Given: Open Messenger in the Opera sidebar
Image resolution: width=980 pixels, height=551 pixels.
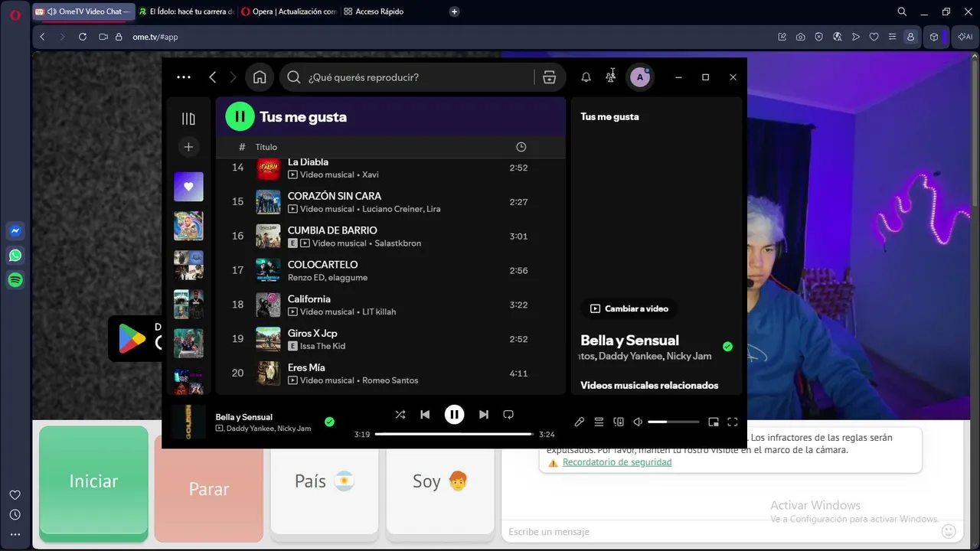Looking at the screenshot, I should [15, 231].
